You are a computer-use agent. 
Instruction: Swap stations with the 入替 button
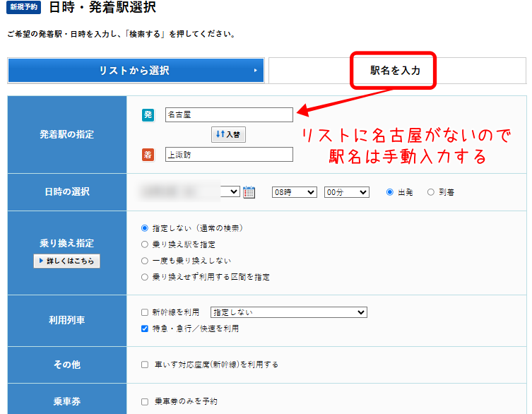click(228, 134)
